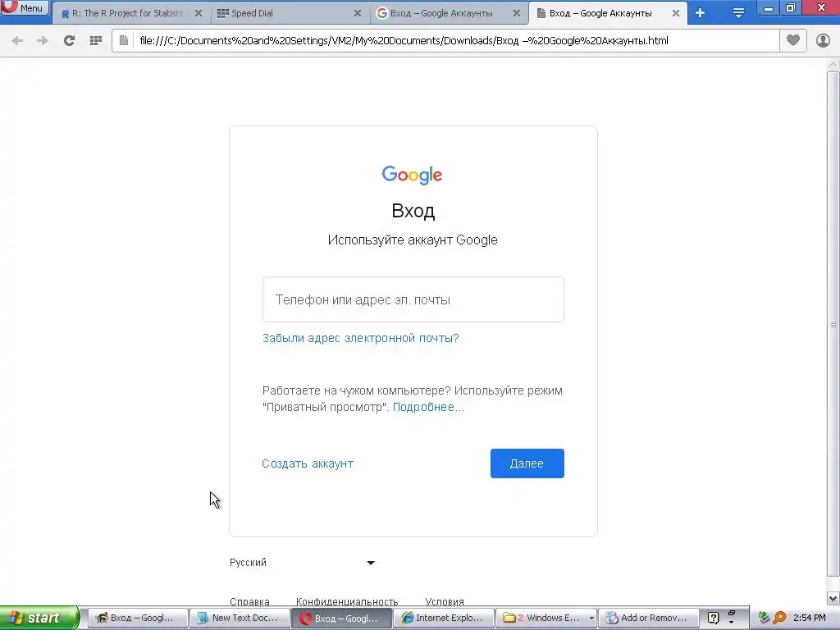The width and height of the screenshot is (840, 630).
Task: Open the Конфиденциальность footer link
Action: point(347,601)
